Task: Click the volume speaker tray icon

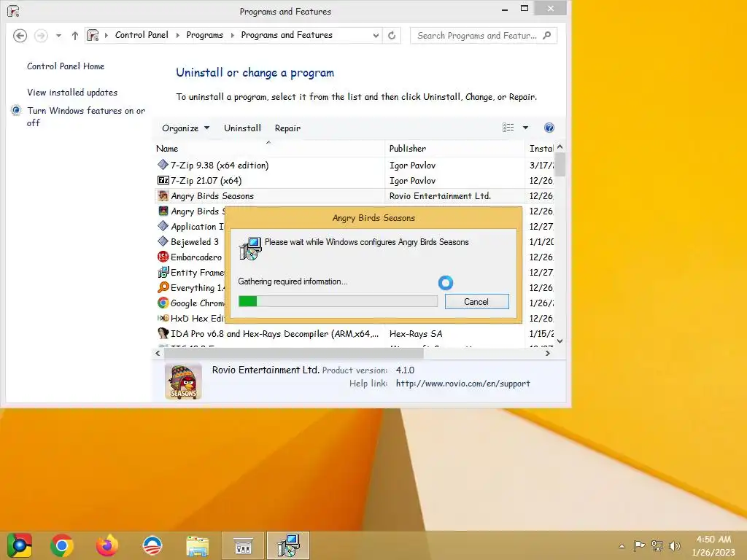Action: 674,546
